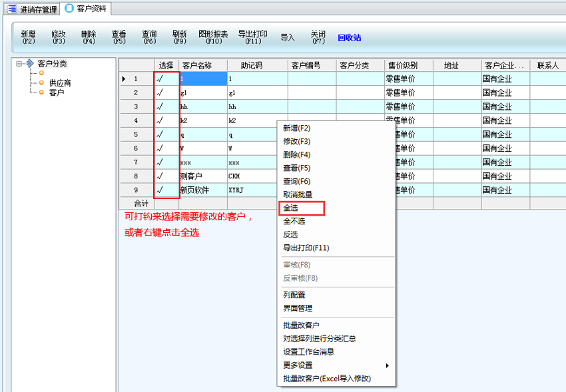Collapse the 客户分类 tree node

tap(19, 64)
